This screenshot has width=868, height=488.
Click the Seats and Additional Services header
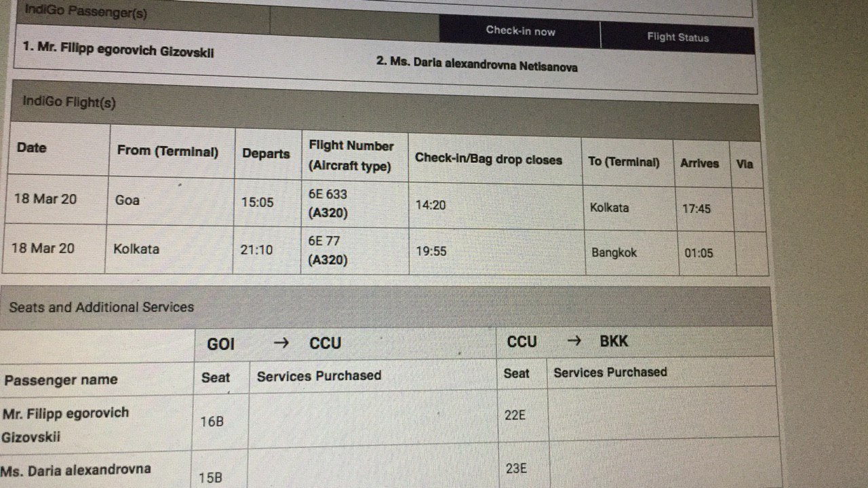pyautogui.click(x=102, y=307)
